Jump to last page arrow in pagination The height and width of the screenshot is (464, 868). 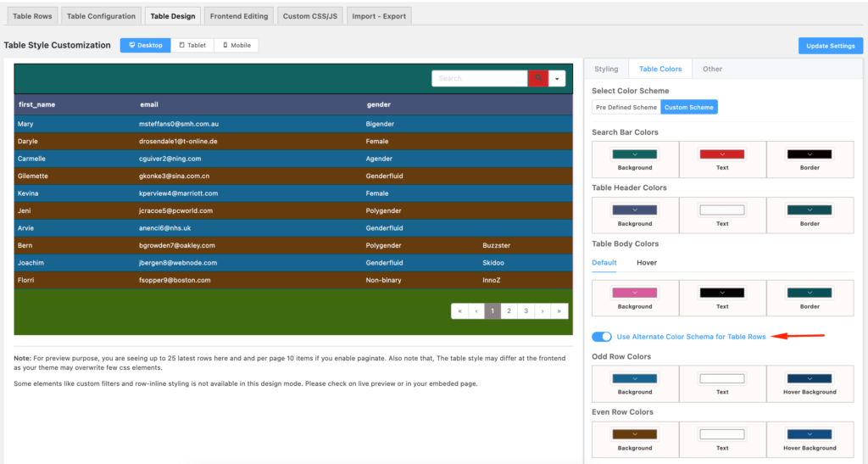pyautogui.click(x=559, y=311)
